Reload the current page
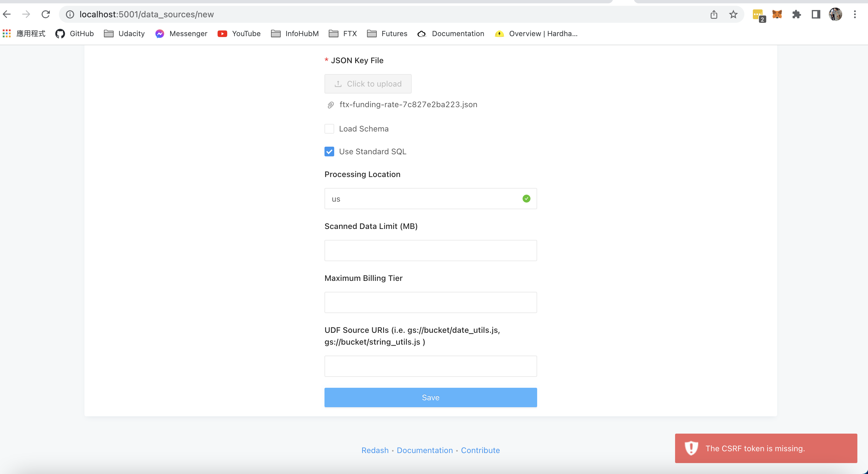This screenshot has width=868, height=474. pyautogui.click(x=46, y=14)
